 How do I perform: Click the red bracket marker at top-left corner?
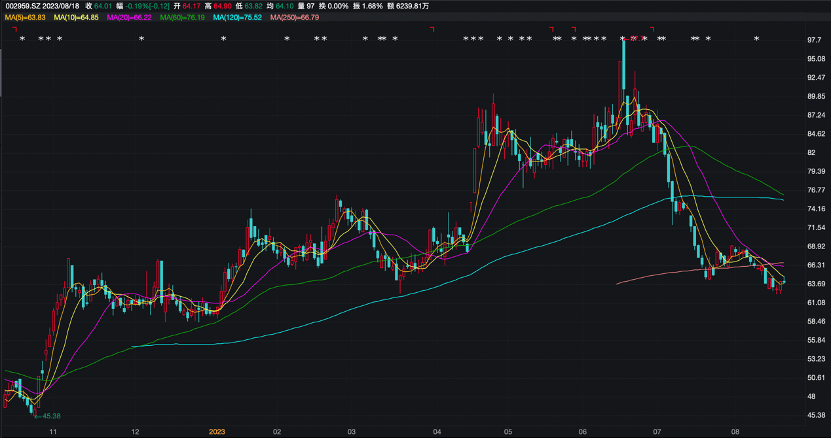pyautogui.click(x=16, y=29)
